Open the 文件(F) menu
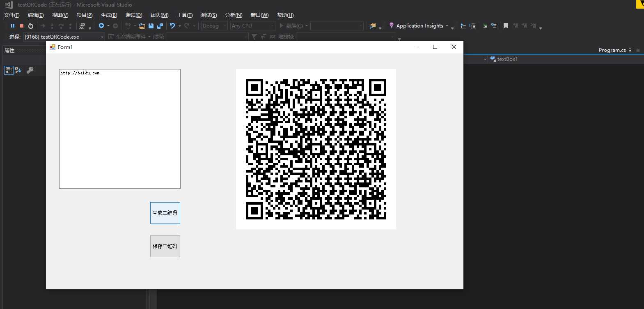 tap(12, 15)
